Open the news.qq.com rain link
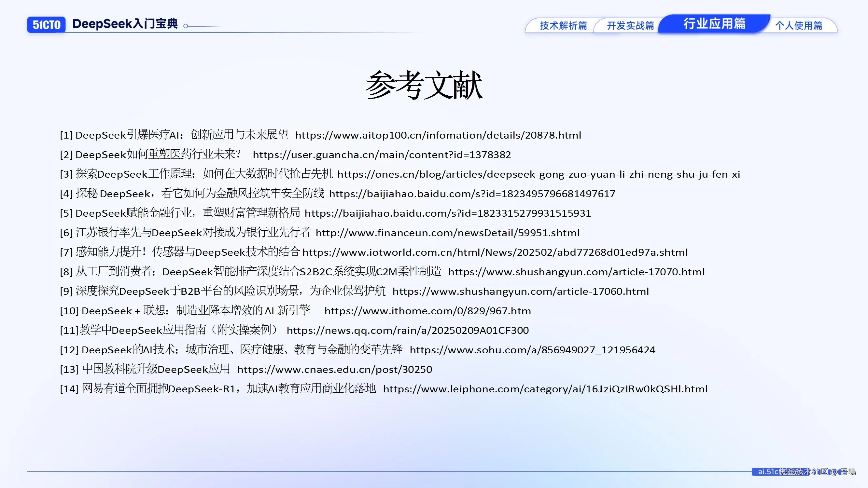The image size is (868, 488). [408, 331]
